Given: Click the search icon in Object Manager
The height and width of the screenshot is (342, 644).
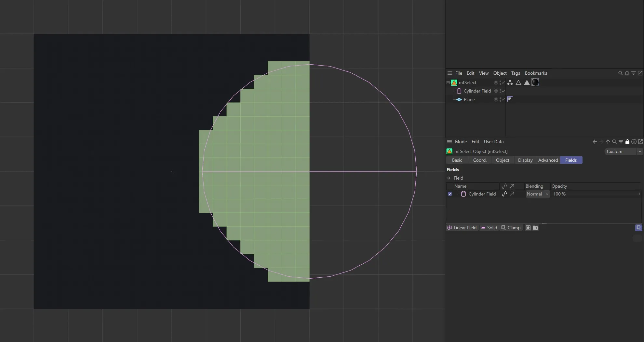Looking at the screenshot, I should click(621, 73).
